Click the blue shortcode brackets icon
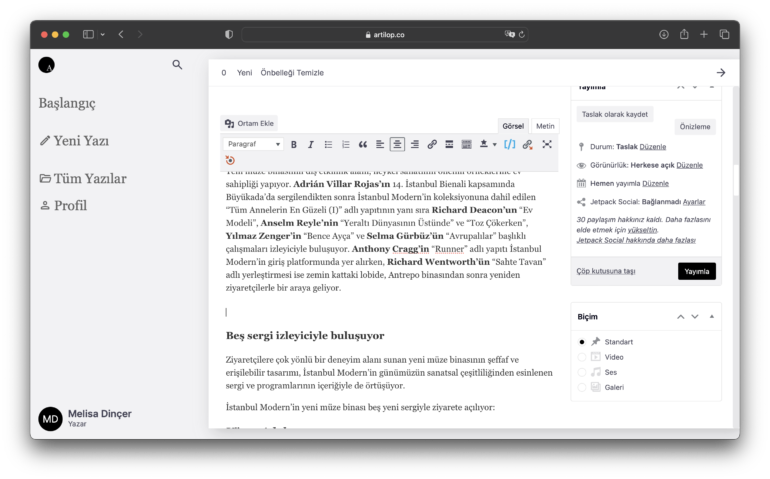The image size is (770, 479). pyautogui.click(x=510, y=144)
